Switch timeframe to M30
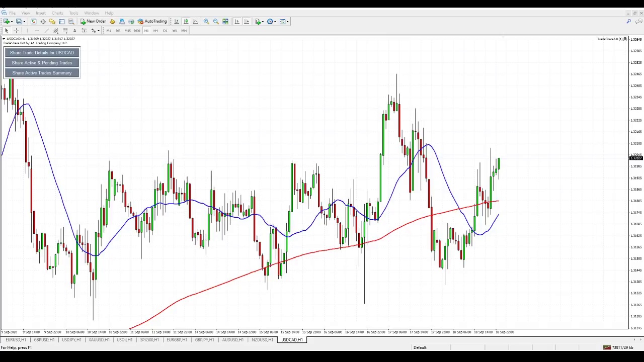The width and height of the screenshot is (644, 362). click(x=137, y=31)
